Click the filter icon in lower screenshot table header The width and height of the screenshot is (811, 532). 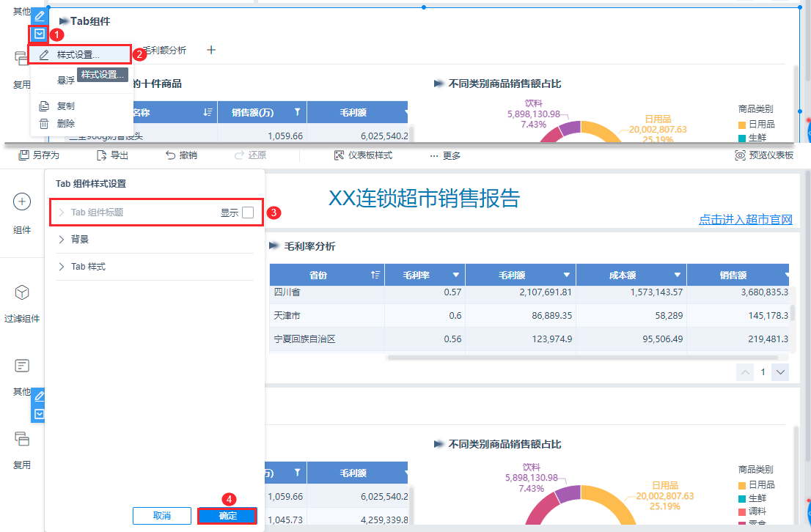click(x=298, y=472)
